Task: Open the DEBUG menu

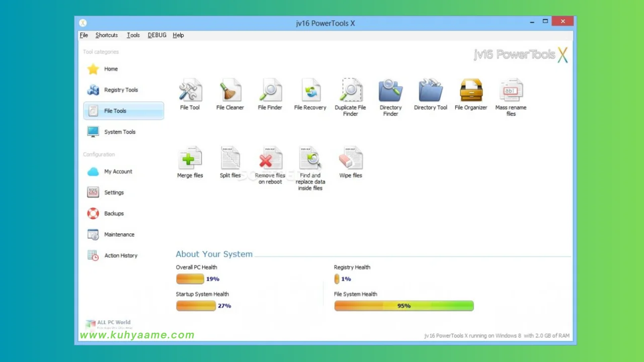Action: tap(157, 35)
